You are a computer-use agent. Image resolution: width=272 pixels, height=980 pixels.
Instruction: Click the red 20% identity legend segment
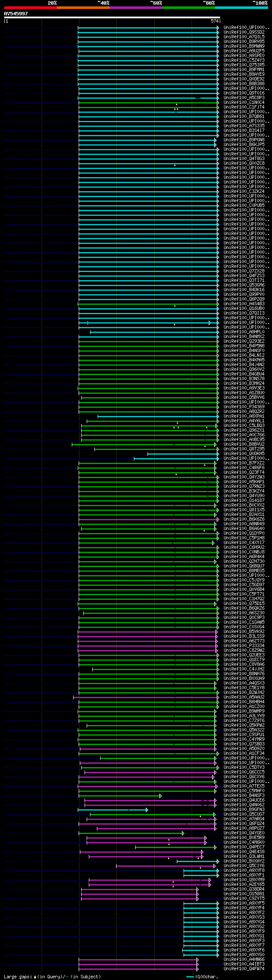coord(30,8)
